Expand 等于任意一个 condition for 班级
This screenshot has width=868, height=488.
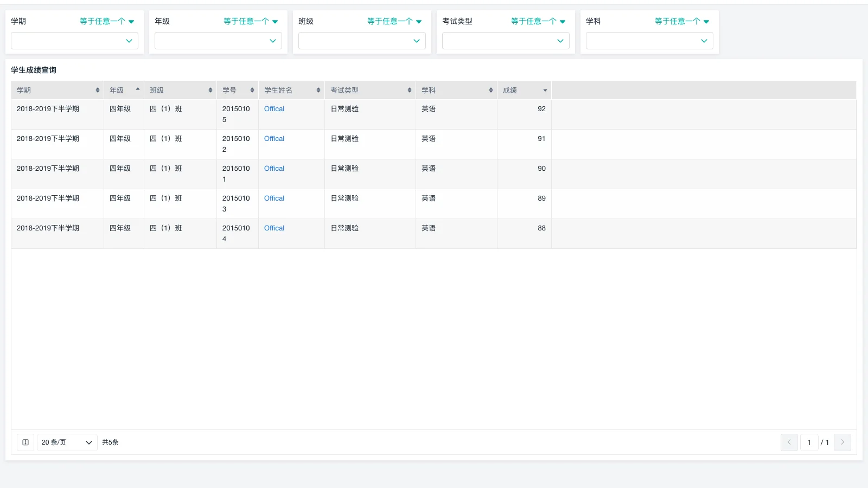pos(394,21)
